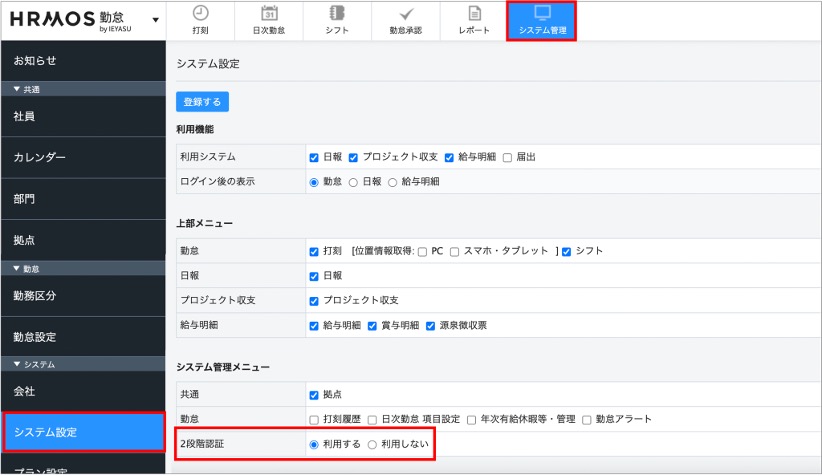822x476 pixels.
Task: Open the 打刻 clock icon
Action: coord(200,14)
